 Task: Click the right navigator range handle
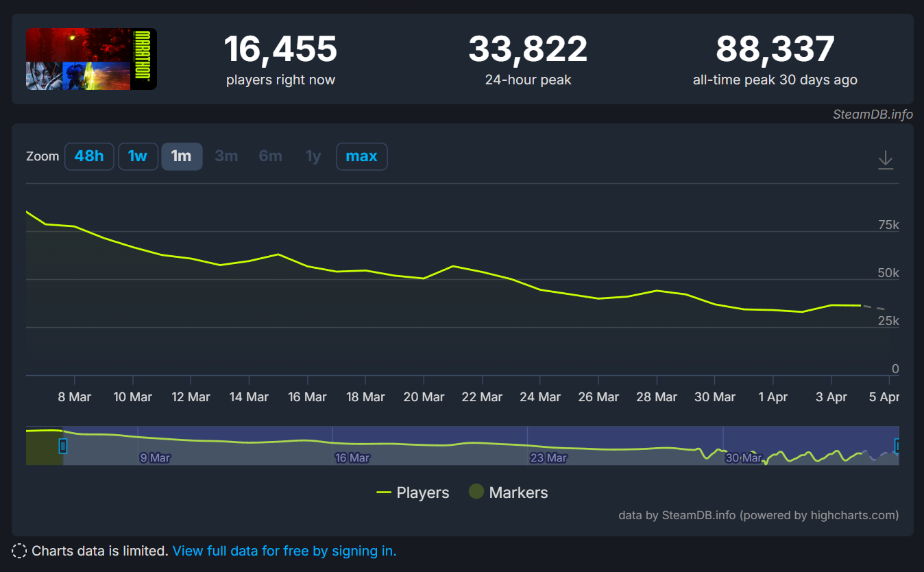[x=897, y=446]
